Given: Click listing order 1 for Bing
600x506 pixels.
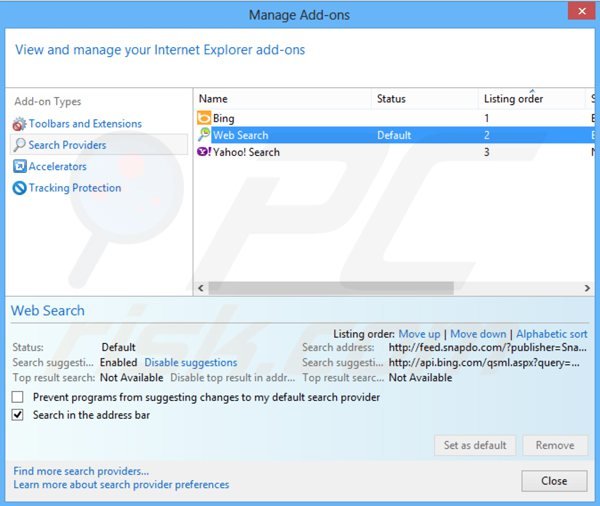Looking at the screenshot, I should pyautogui.click(x=487, y=118).
